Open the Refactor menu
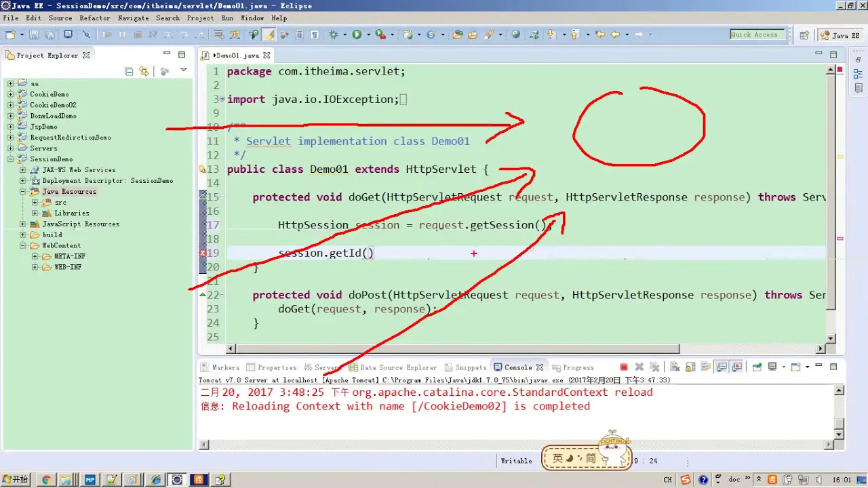This screenshot has width=868, height=488. click(94, 18)
